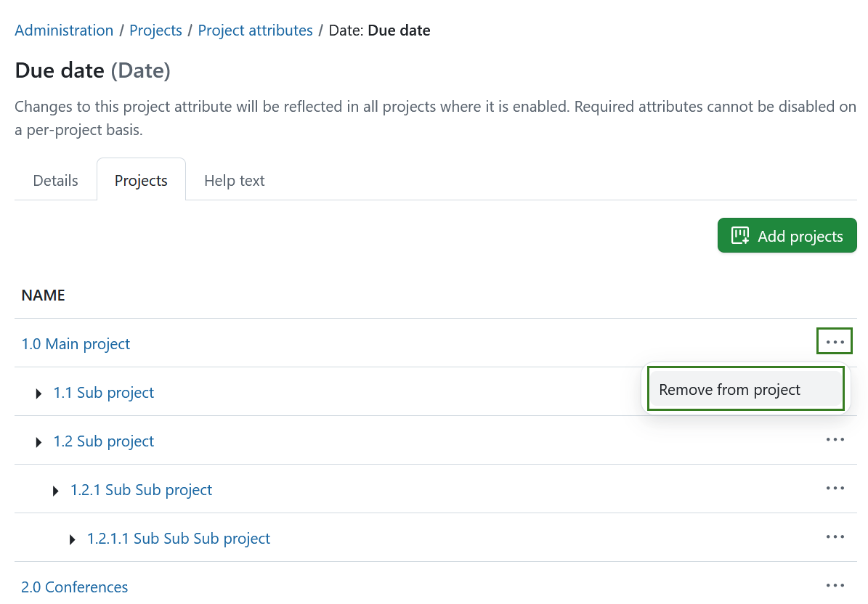Viewport: 868px width, 604px height.
Task: Click the add-projects icon inside the green button
Action: (739, 235)
